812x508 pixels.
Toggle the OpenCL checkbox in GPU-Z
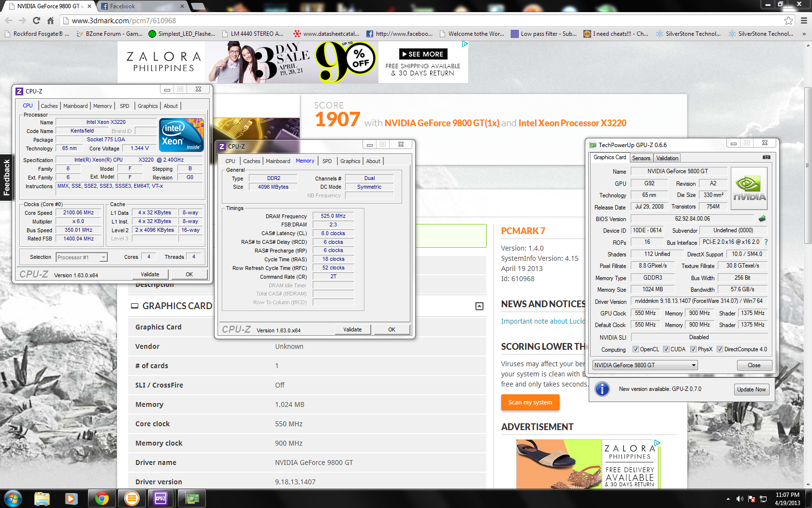pyautogui.click(x=636, y=349)
